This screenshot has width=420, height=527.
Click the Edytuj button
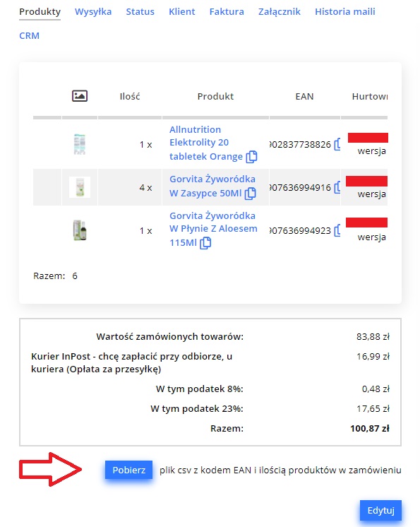point(380,510)
